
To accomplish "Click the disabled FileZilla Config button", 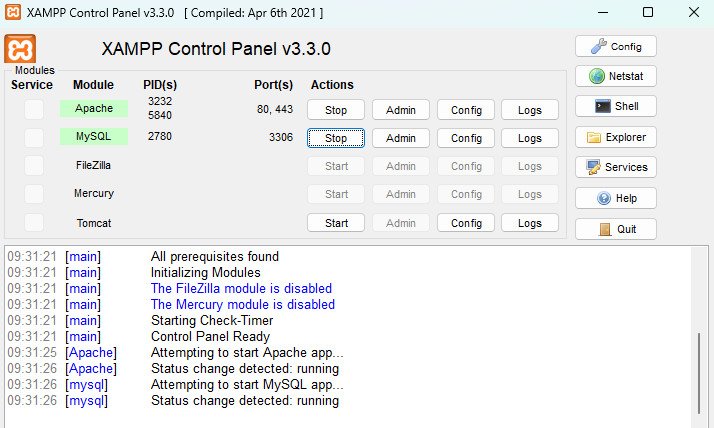I will click(x=466, y=166).
